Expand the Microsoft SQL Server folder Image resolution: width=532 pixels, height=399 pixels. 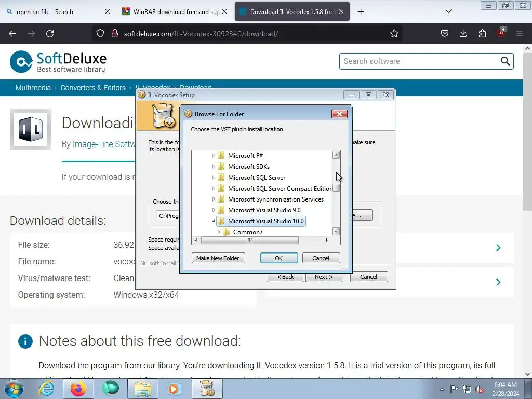coord(214,178)
